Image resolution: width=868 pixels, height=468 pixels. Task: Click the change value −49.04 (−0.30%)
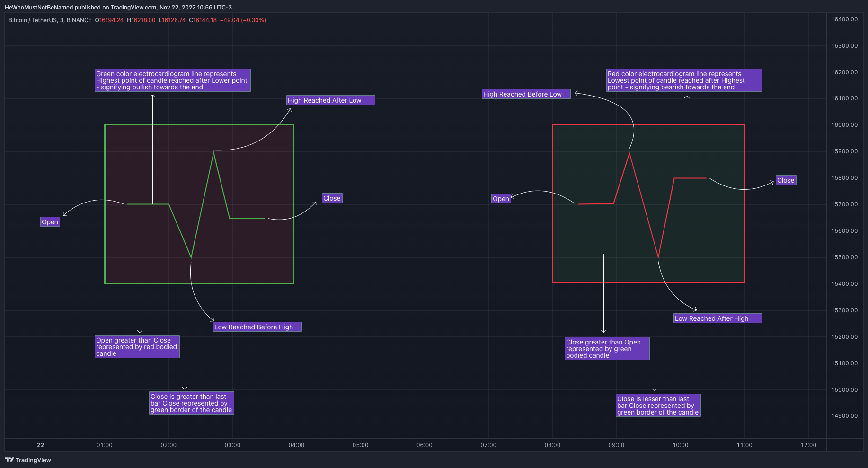coord(243,20)
